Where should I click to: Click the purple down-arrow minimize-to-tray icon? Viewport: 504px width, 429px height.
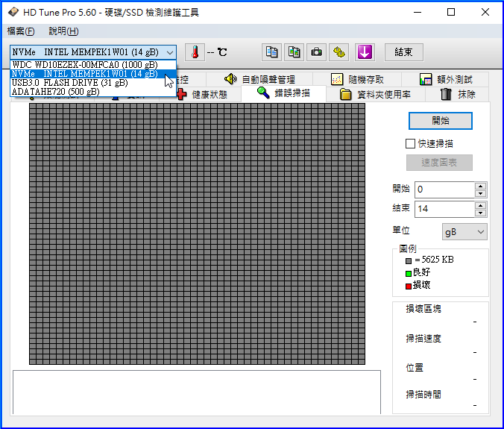365,52
